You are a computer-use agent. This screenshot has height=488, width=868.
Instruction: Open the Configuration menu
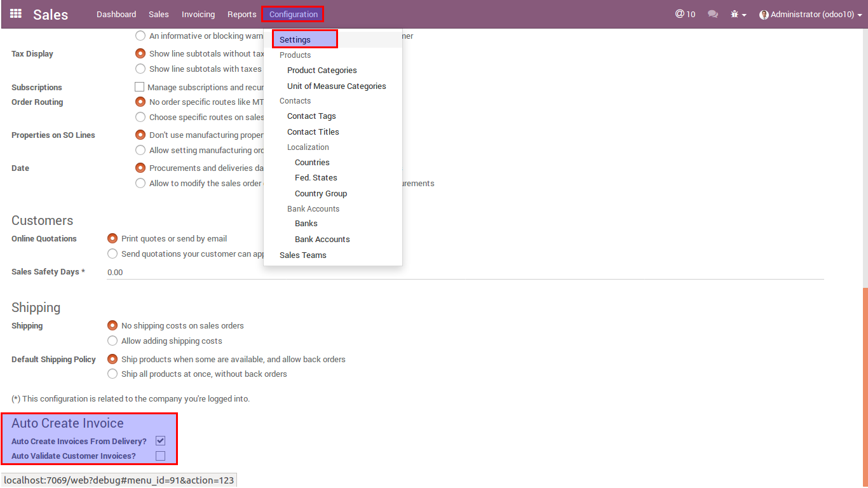(x=293, y=14)
